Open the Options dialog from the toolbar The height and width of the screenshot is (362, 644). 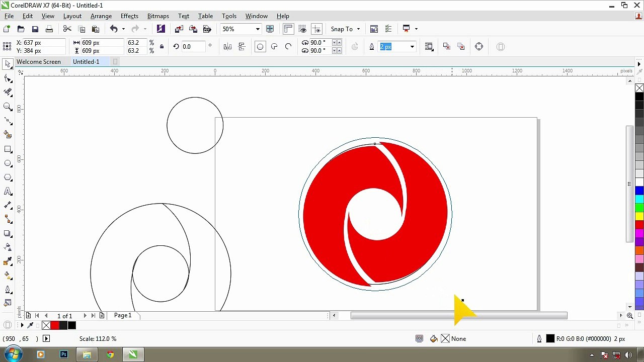(388, 29)
